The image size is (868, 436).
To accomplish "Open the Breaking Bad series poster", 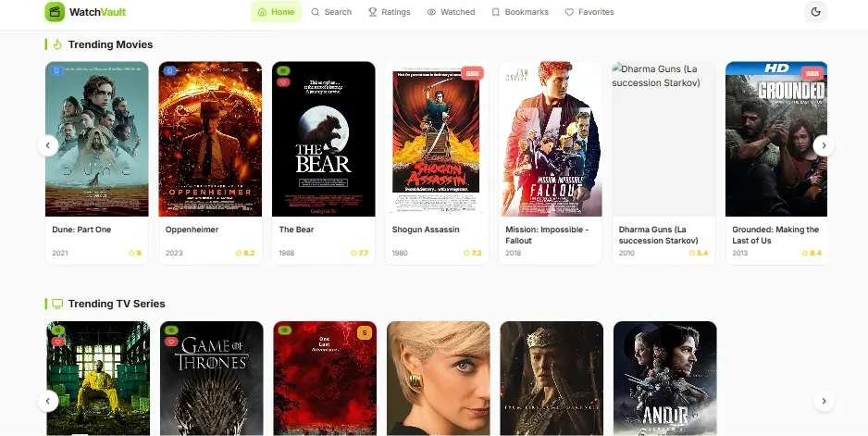I will tap(98, 379).
